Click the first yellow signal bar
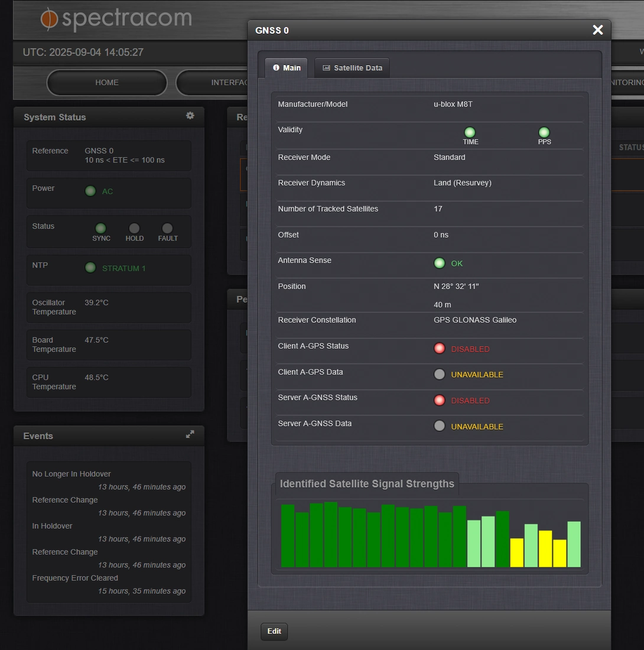Screen dimensions: 644x650 point(517,552)
